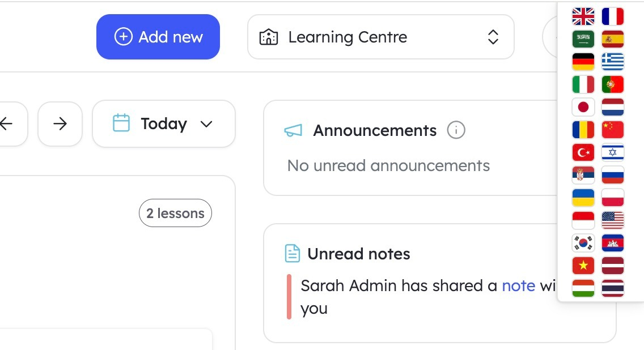Select the French flag

[613, 16]
